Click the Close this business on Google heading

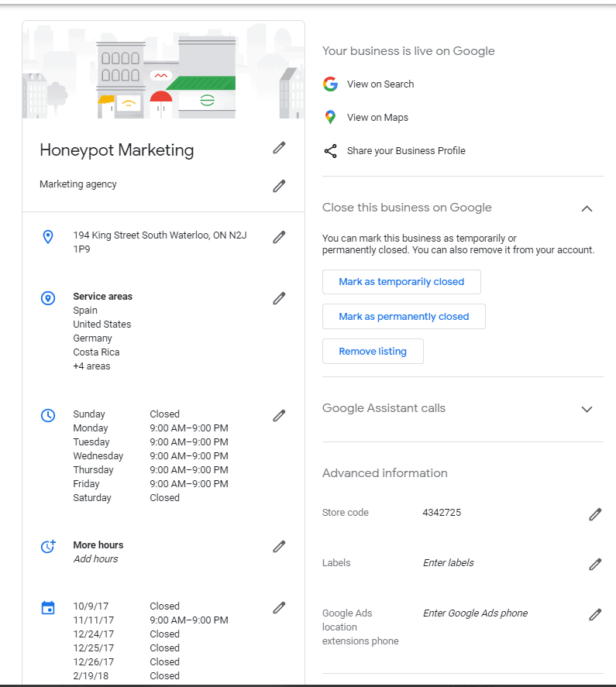(407, 208)
